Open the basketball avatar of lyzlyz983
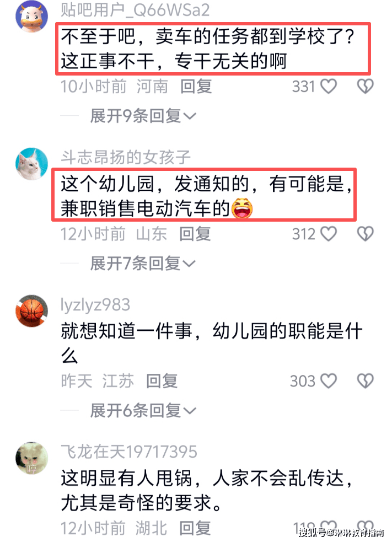 pos(32,311)
